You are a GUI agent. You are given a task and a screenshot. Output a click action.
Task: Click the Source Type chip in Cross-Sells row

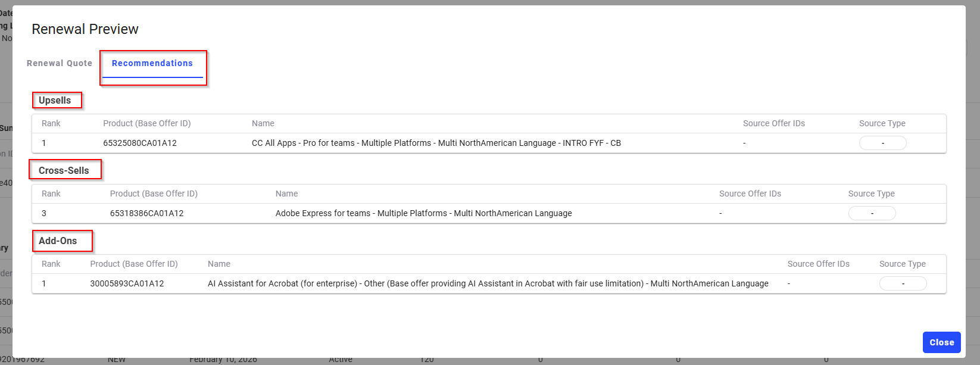point(872,213)
